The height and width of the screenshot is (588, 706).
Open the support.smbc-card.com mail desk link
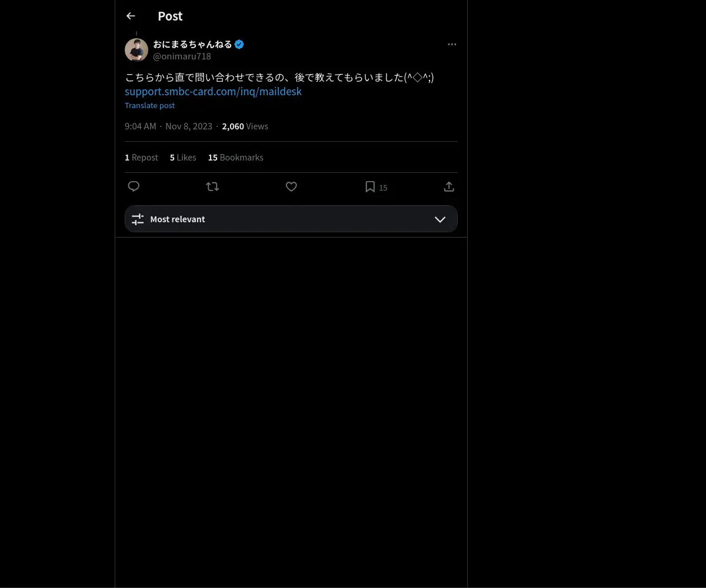tap(213, 92)
